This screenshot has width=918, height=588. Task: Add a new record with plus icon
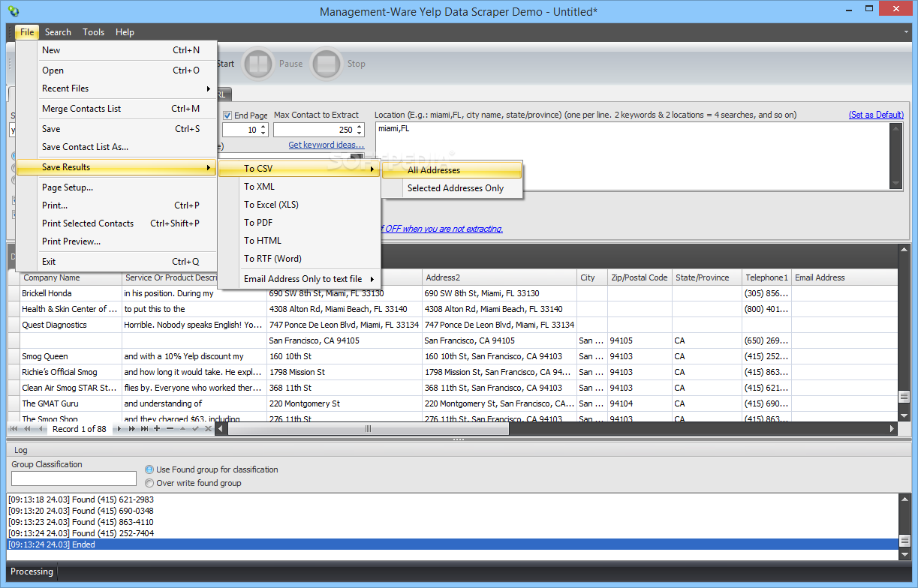click(157, 429)
